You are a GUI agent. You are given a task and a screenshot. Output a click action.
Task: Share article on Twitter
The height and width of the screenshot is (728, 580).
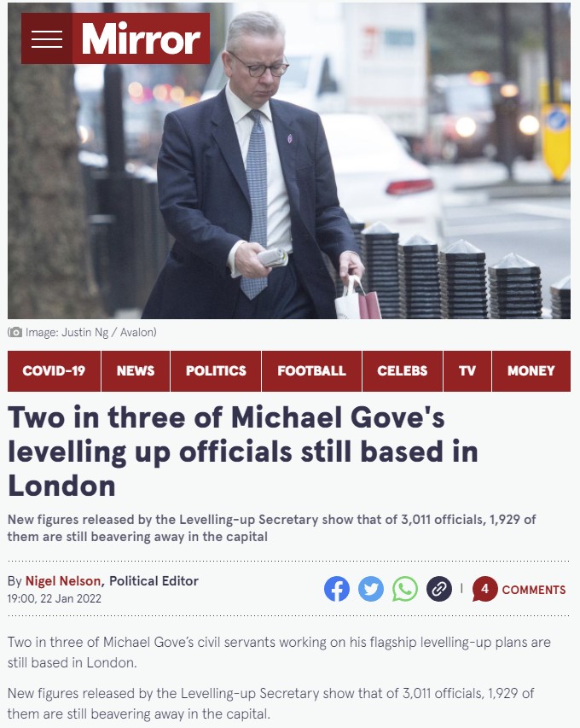click(x=371, y=589)
